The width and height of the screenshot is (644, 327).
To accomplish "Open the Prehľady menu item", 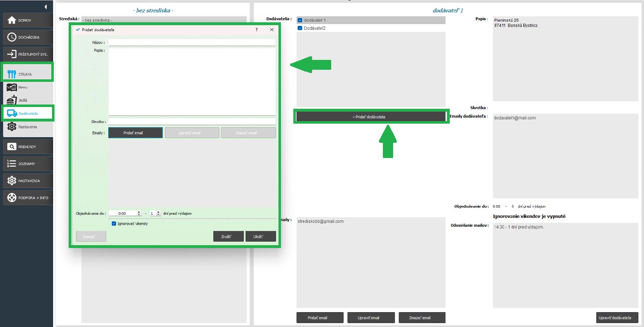I will tap(28, 147).
